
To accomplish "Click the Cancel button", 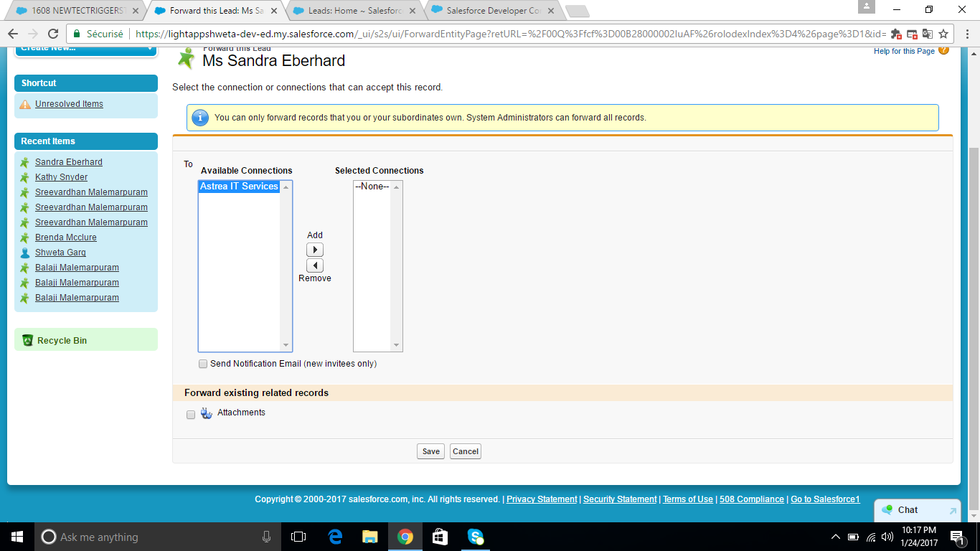I will [x=466, y=451].
